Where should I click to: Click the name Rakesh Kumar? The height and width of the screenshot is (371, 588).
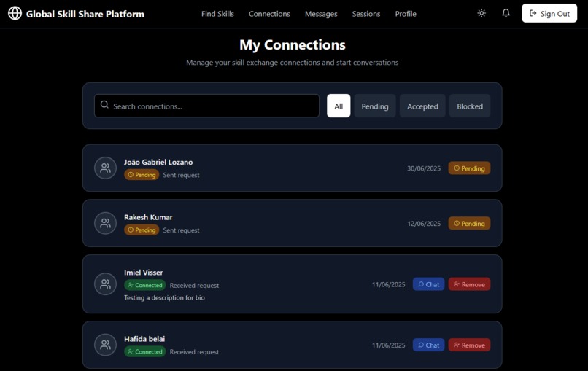pyautogui.click(x=148, y=217)
